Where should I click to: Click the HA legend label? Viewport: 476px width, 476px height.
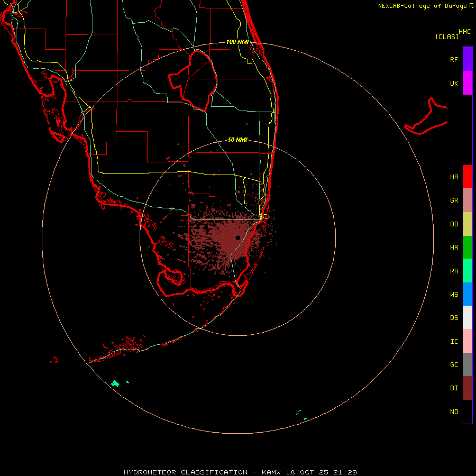pyautogui.click(x=454, y=177)
